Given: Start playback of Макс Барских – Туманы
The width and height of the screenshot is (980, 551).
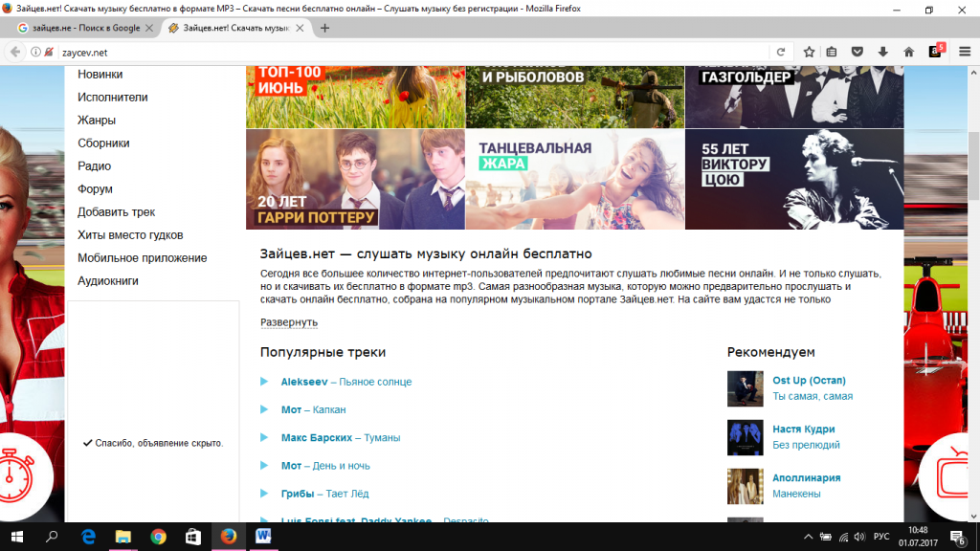Looking at the screenshot, I should (264, 437).
